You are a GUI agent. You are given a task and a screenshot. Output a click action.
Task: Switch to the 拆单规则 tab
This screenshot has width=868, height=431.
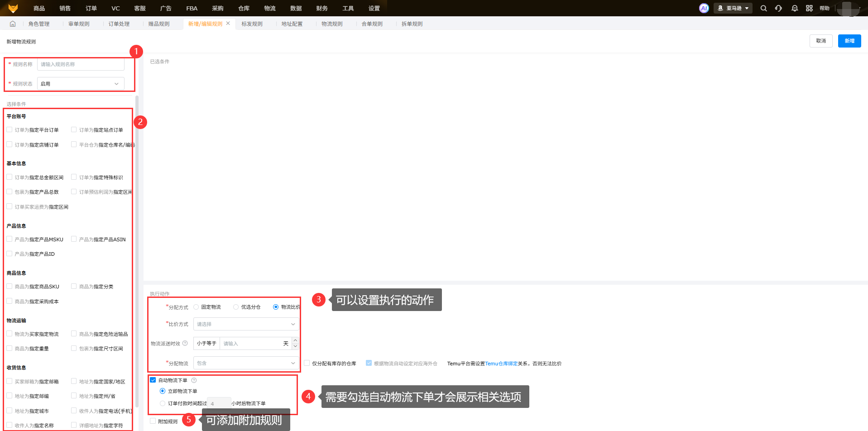(412, 24)
